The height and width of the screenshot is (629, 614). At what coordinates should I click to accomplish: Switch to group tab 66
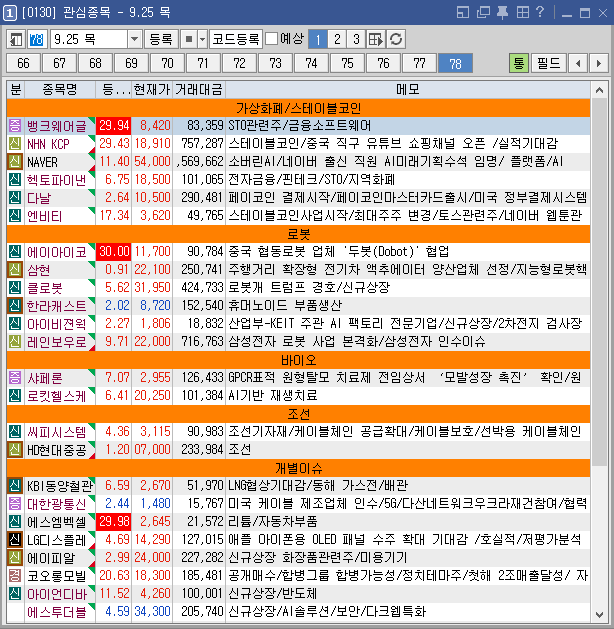pyautogui.click(x=24, y=63)
